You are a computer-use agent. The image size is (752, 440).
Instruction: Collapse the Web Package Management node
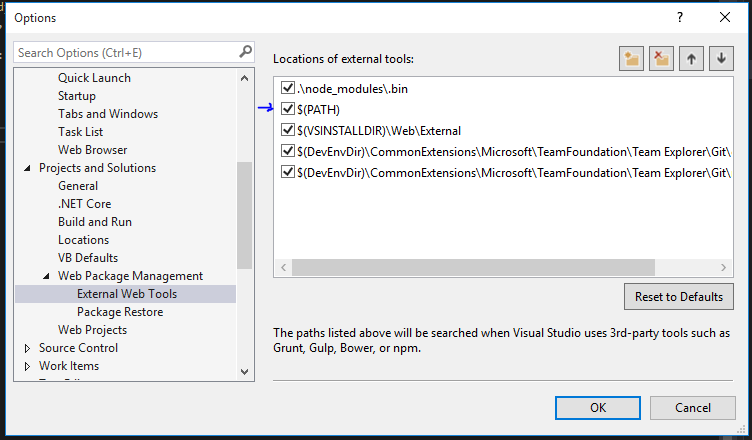point(47,276)
